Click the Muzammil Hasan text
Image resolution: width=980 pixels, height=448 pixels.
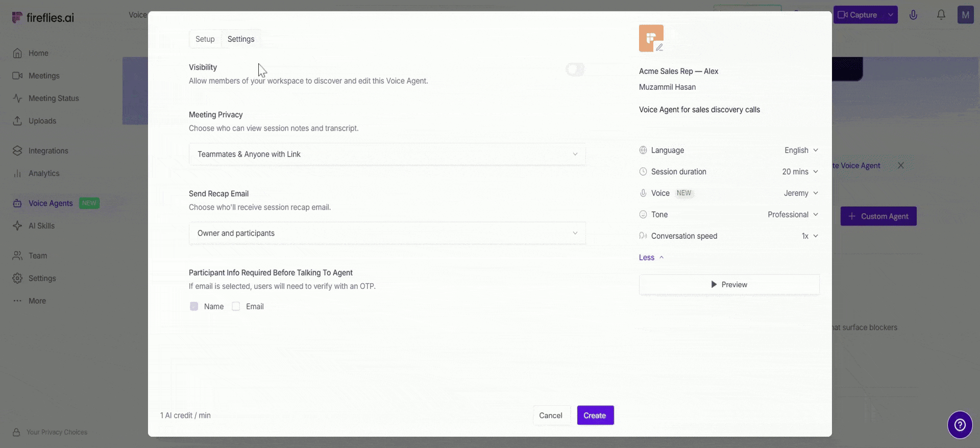[x=667, y=87]
